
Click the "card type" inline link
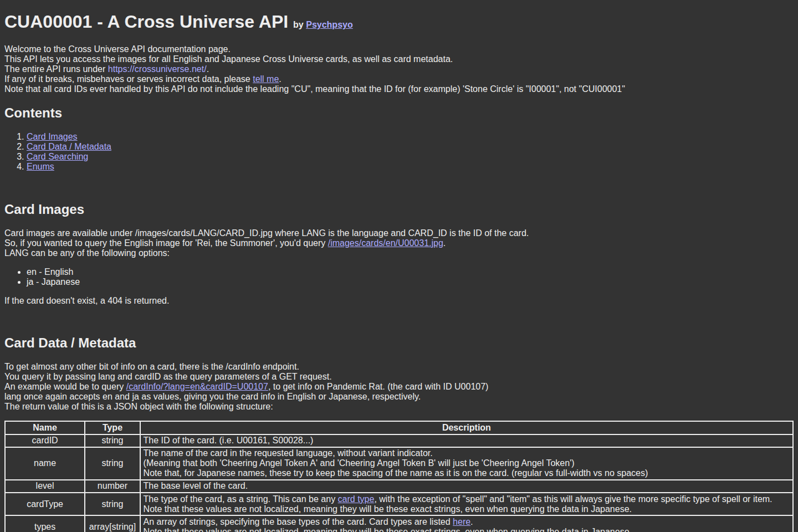(355, 499)
